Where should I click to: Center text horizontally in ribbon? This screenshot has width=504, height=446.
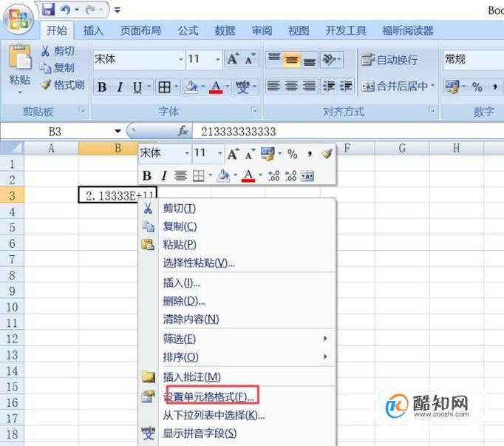tap(291, 87)
